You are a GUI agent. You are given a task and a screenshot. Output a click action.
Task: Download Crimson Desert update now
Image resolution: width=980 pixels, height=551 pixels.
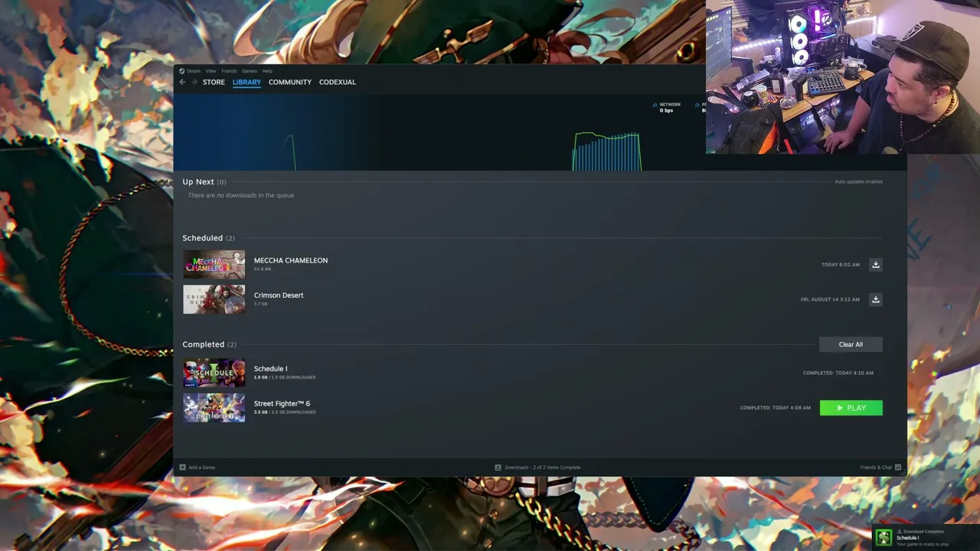coord(875,299)
